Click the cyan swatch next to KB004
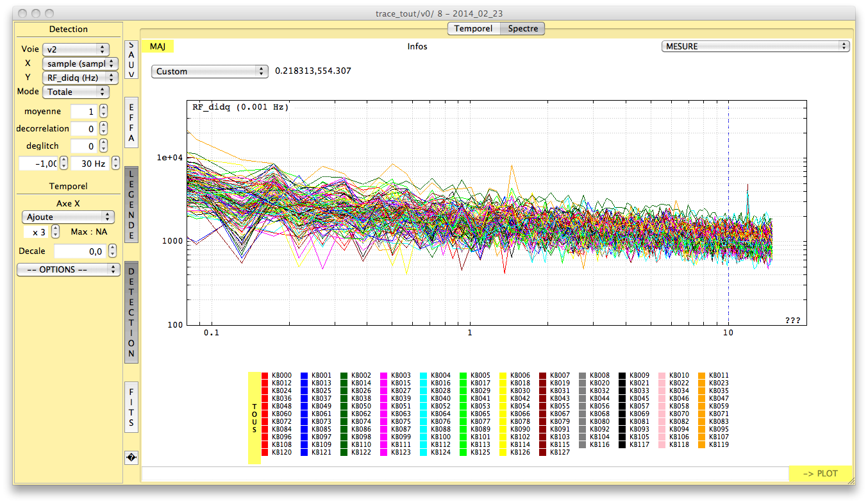Image resolution: width=868 pixels, height=504 pixels. (x=424, y=375)
